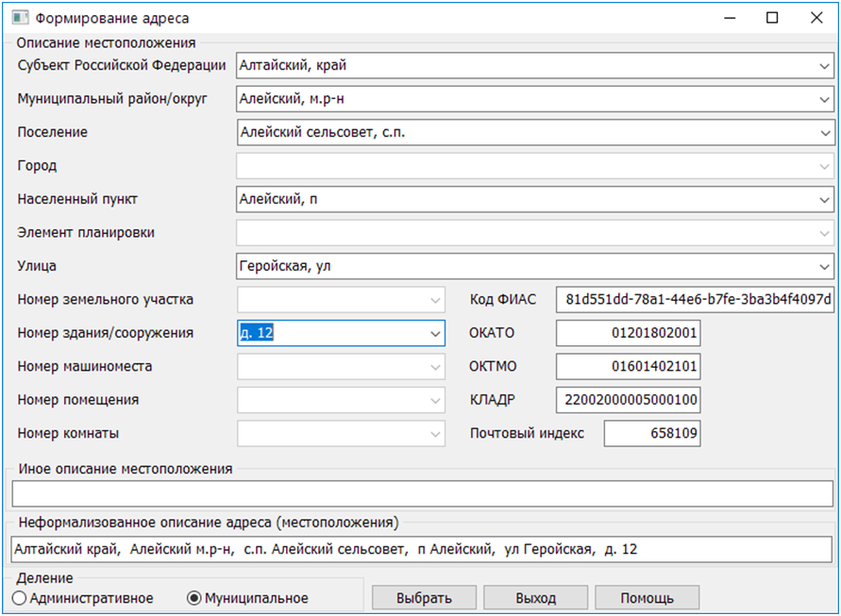Click the Выход button
Image resolution: width=841 pixels, height=616 pixels.
(x=535, y=598)
